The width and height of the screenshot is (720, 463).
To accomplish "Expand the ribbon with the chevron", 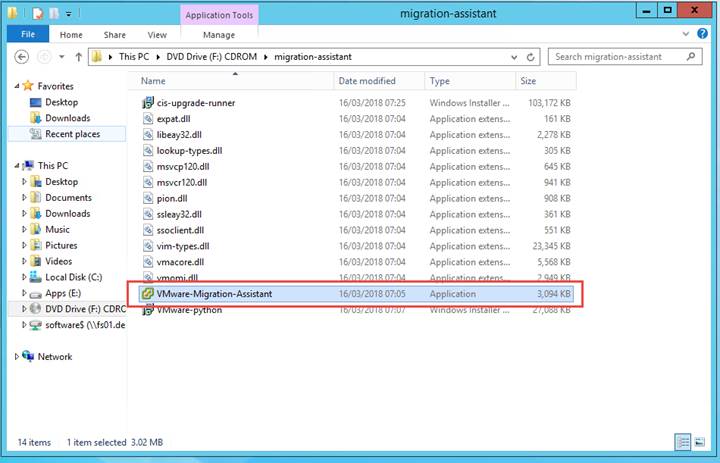I will (686, 34).
